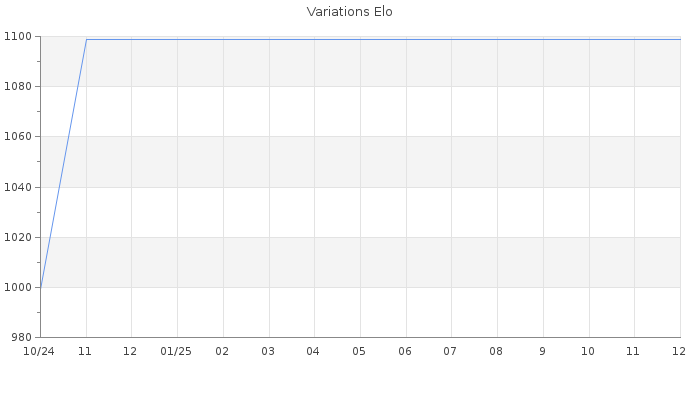Click the 980 y-axis label

pyautogui.click(x=22, y=337)
